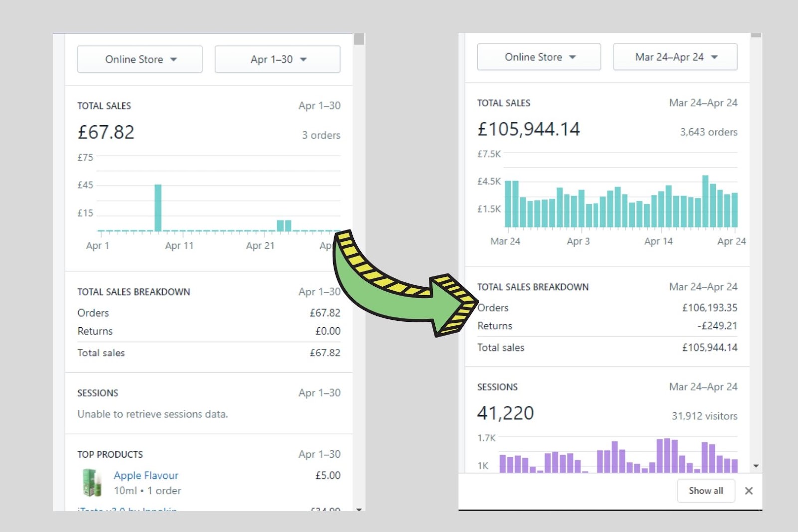
Task: Close the bottom bar with the X icon
Action: click(x=749, y=491)
